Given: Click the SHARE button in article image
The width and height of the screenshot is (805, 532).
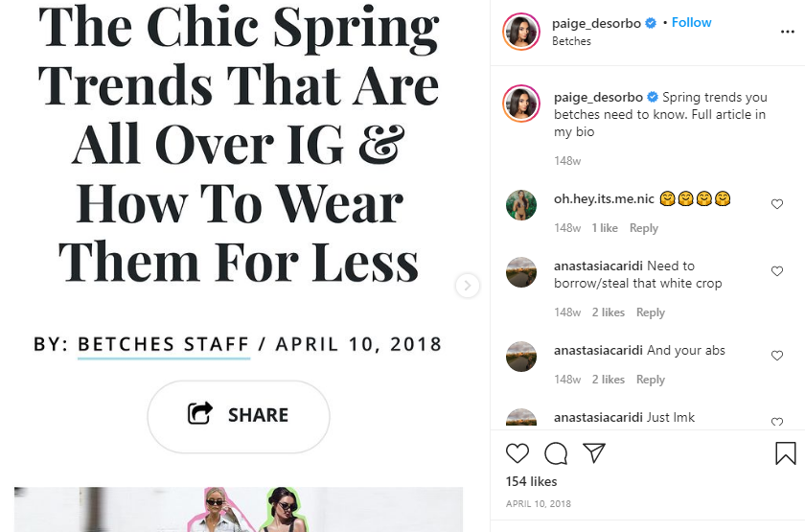Looking at the screenshot, I should pos(239,416).
